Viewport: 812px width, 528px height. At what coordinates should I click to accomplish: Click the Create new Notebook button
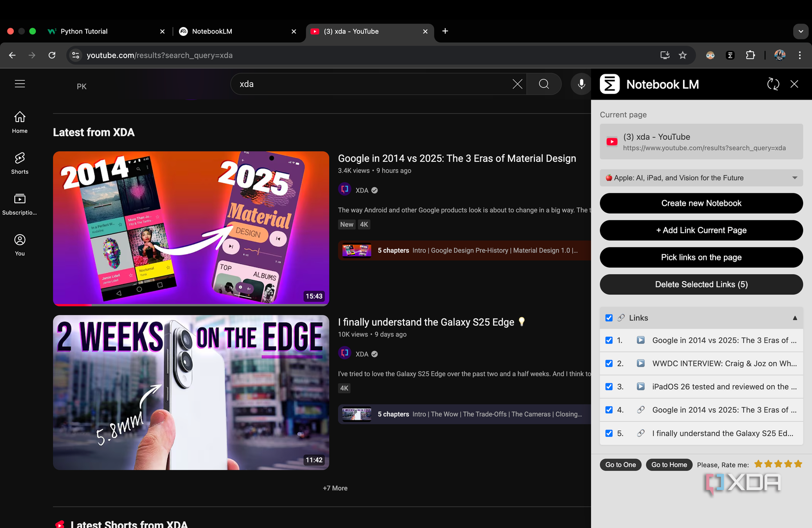coord(701,203)
